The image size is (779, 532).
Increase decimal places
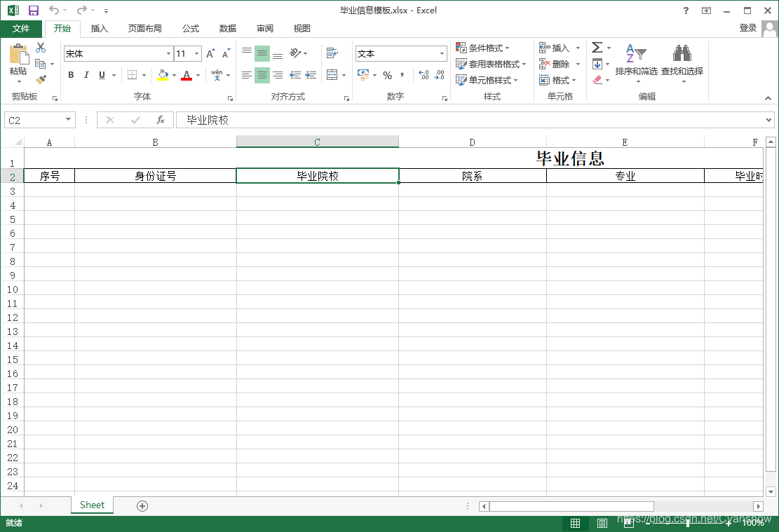pyautogui.click(x=424, y=75)
